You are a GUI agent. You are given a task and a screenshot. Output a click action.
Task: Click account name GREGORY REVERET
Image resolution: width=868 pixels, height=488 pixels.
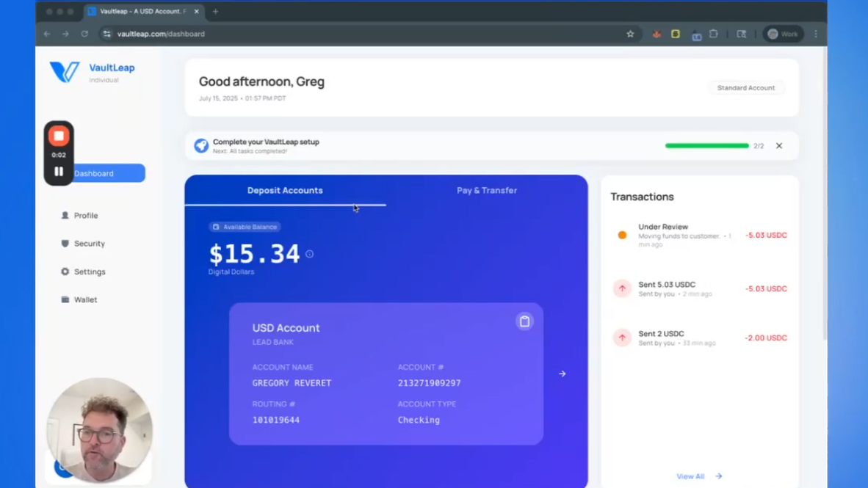tap(292, 383)
